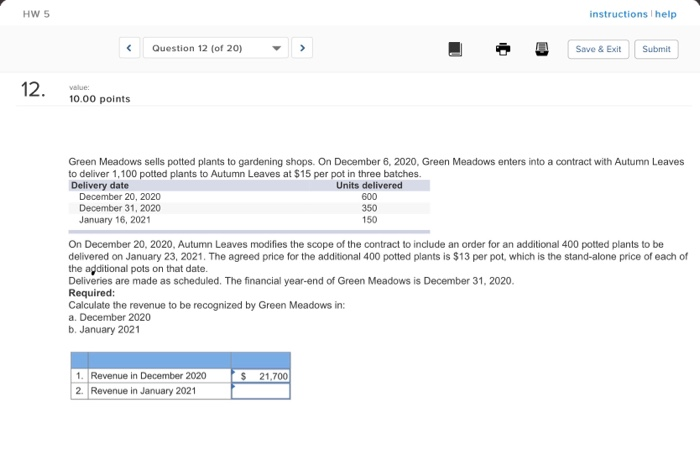Open the ebook reference icon

click(x=455, y=49)
